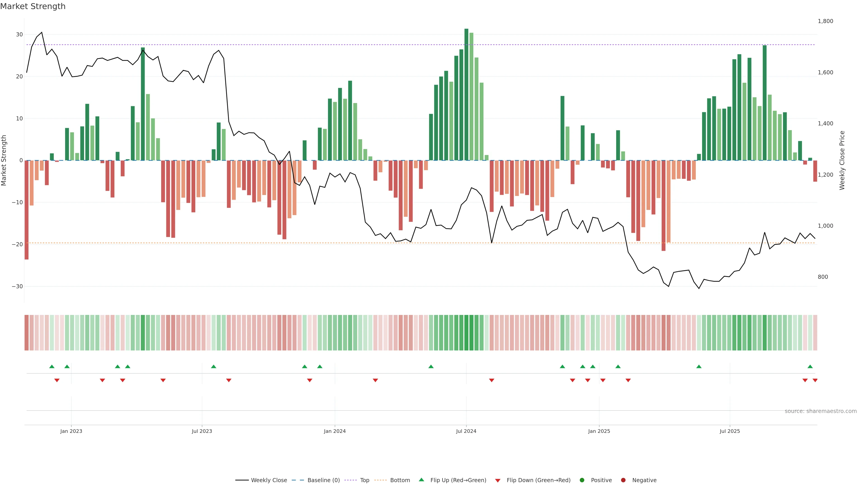Click the black Weekly Close line legend icon

[242, 480]
